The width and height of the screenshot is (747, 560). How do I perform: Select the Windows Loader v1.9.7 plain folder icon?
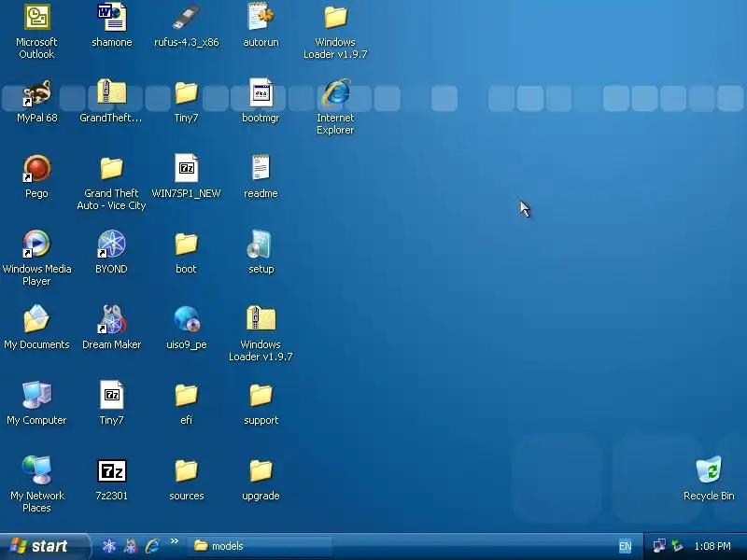(335, 17)
